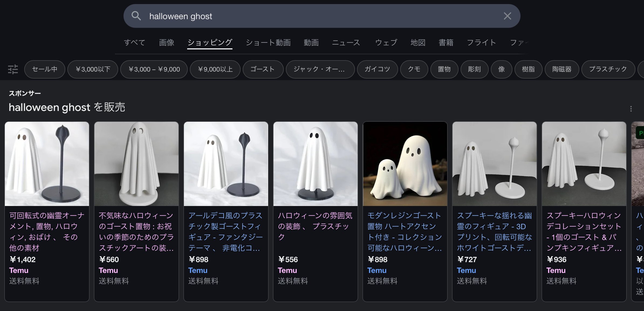Switch to the 画像 tab
644x311 pixels.
pyautogui.click(x=166, y=42)
